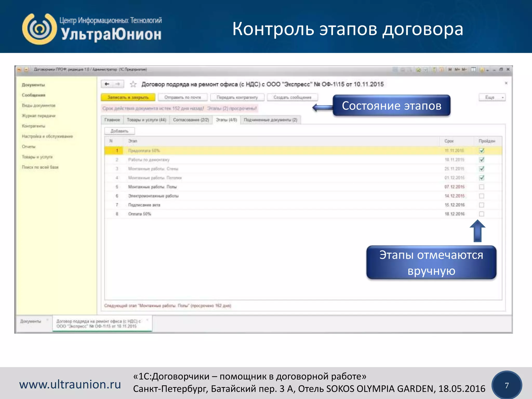Click Записать и закрыть button
The height and width of the screenshot is (399, 532).
point(128,97)
